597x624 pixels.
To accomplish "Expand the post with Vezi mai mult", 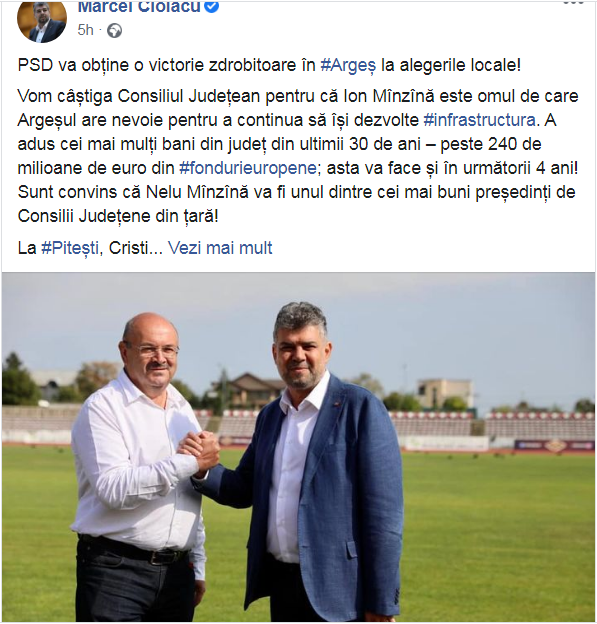I will pyautogui.click(x=220, y=248).
